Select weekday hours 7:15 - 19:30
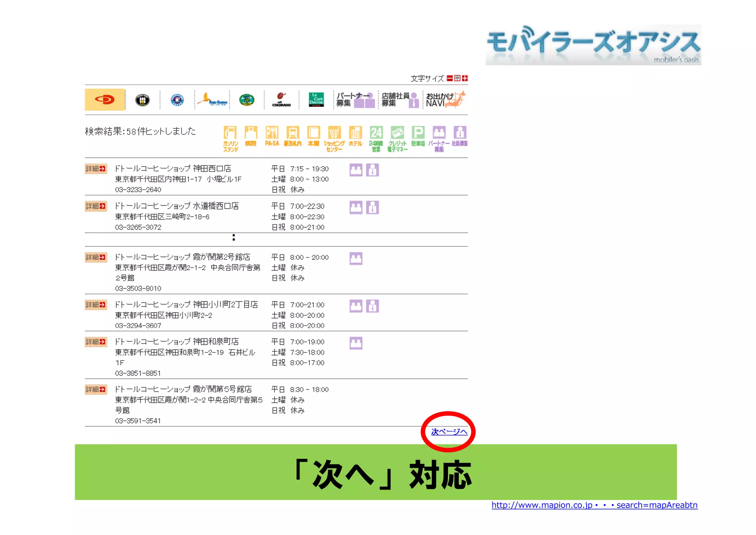 coord(309,169)
